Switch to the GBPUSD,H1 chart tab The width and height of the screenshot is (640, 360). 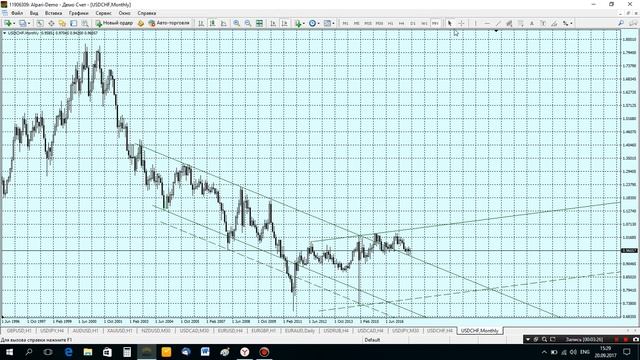(x=19, y=331)
